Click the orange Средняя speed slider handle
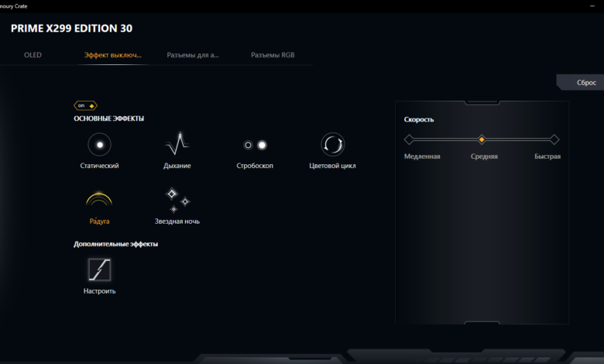The width and height of the screenshot is (604, 364). [482, 139]
